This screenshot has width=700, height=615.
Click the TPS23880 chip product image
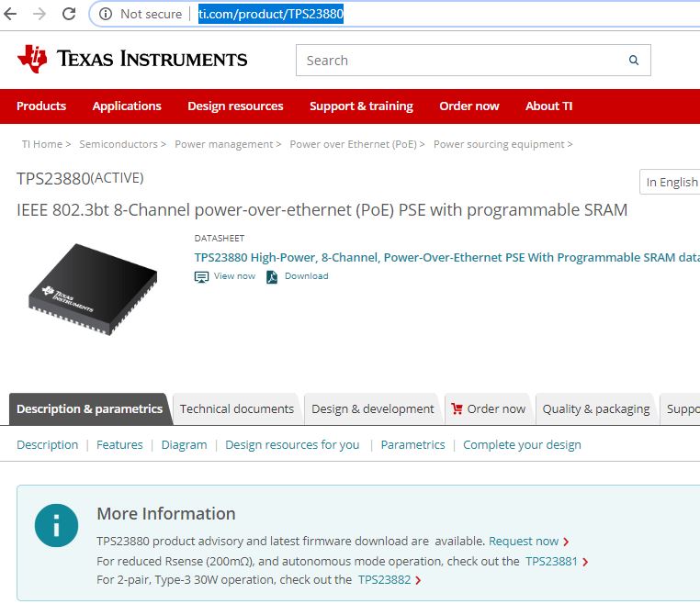pyautogui.click(x=93, y=289)
